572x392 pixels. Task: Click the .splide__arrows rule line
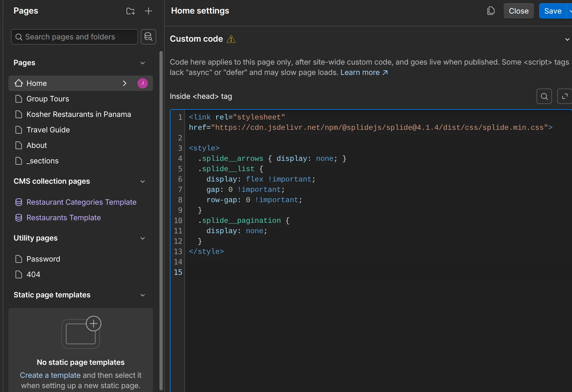point(272,159)
